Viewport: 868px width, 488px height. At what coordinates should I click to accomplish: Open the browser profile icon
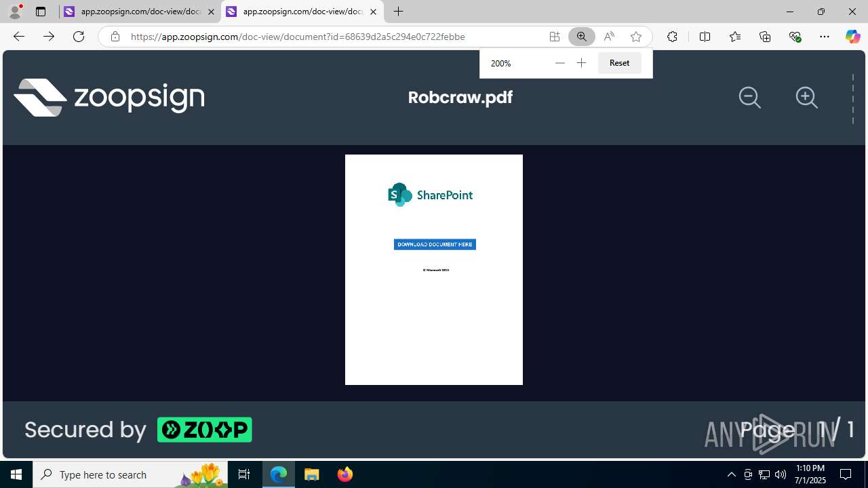pyautogui.click(x=15, y=11)
